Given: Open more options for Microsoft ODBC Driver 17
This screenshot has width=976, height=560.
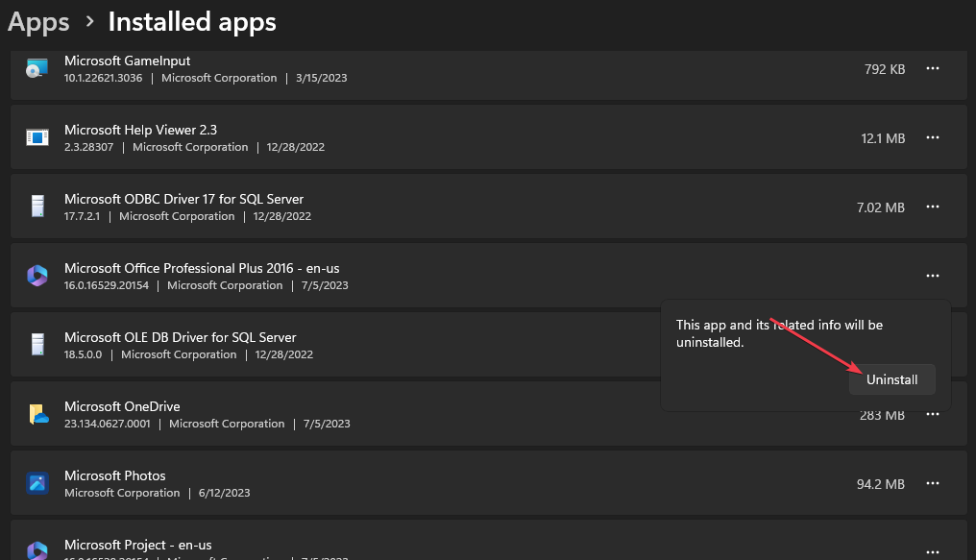Looking at the screenshot, I should (933, 207).
